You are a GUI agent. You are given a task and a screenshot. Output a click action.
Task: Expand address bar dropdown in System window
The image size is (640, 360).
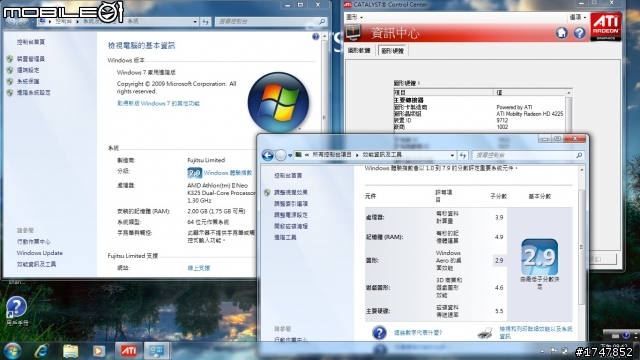(x=195, y=22)
